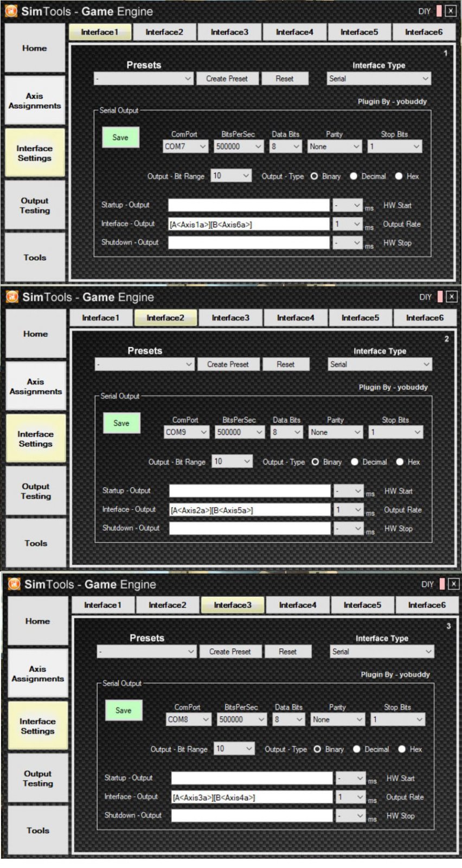This screenshot has height=868, width=462.
Task: Click Save in the COM7 window
Action: click(120, 138)
